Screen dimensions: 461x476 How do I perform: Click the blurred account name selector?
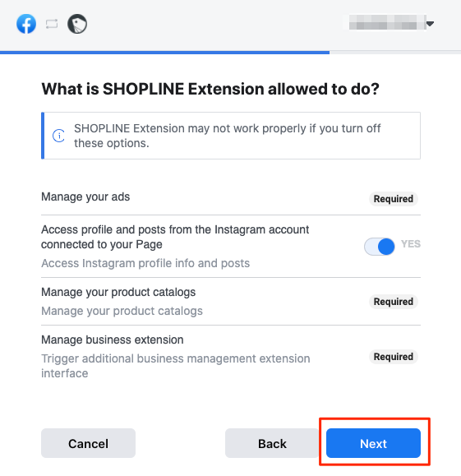coord(387,22)
